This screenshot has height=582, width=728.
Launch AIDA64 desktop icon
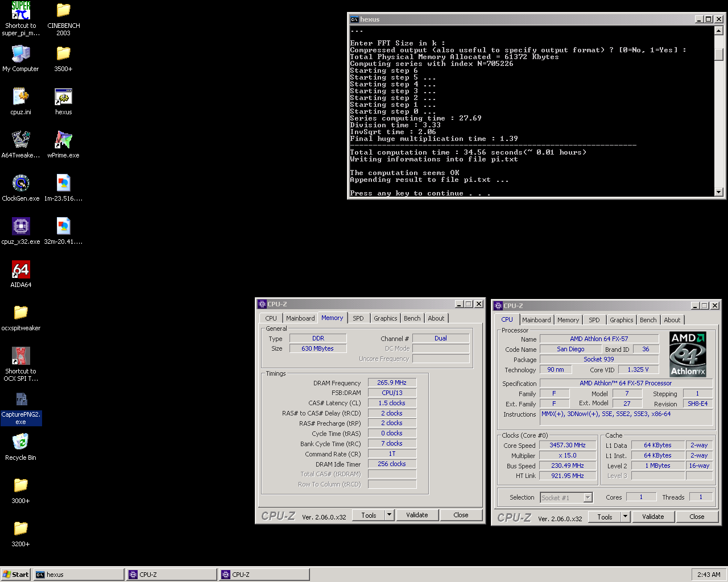tap(20, 269)
